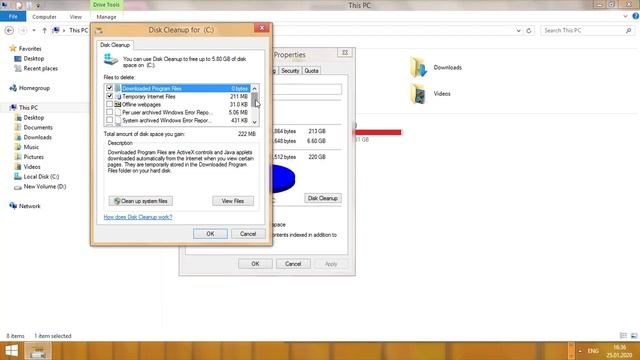This screenshot has width=640, height=360.
Task: Switch to details view icon
Action: point(623,336)
